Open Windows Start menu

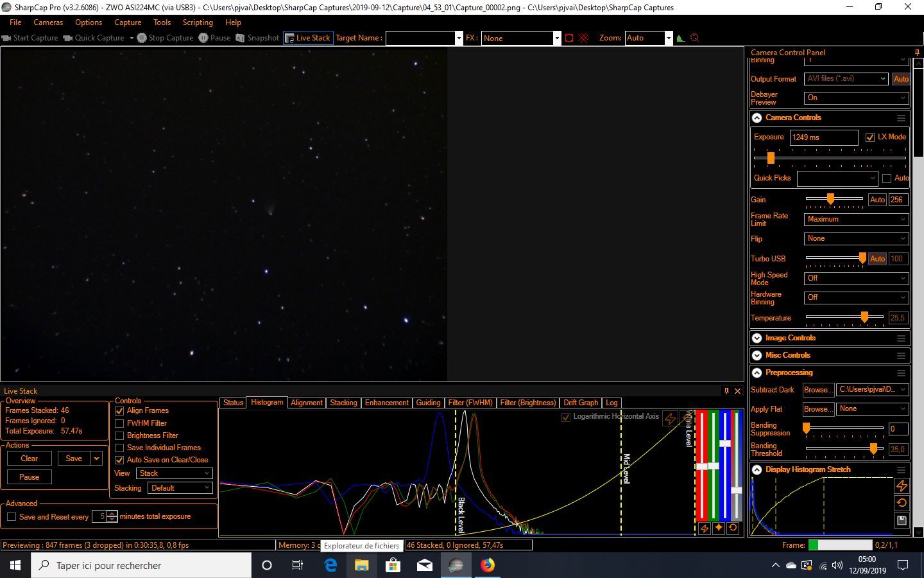click(x=15, y=565)
